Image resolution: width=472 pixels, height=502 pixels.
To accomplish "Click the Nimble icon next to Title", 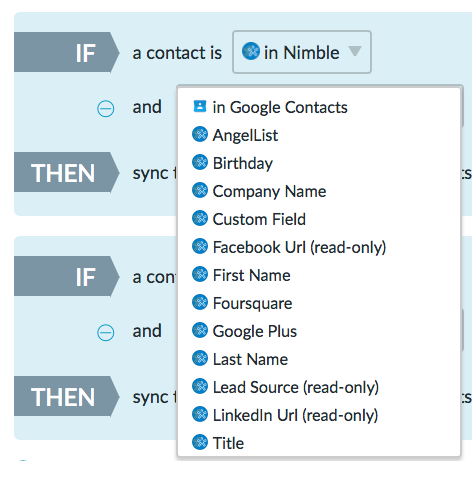I will (x=200, y=442).
